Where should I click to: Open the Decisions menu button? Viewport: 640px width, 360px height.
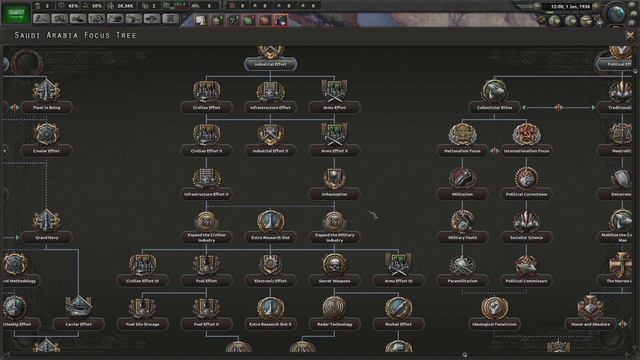click(x=41, y=18)
